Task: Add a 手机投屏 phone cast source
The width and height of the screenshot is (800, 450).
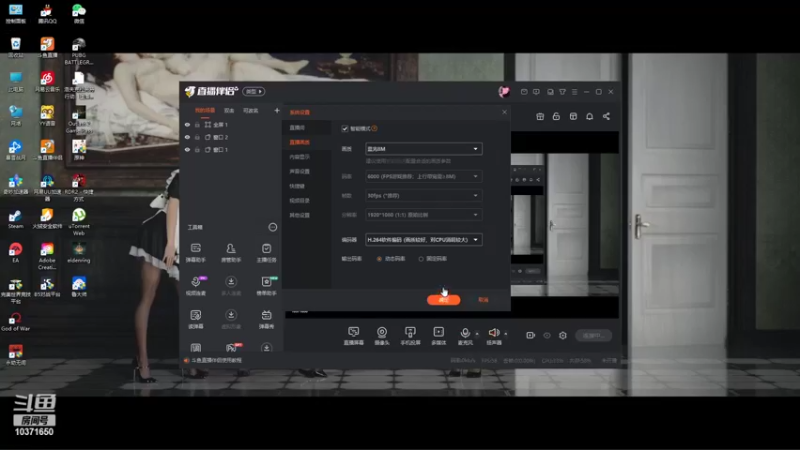Action: pyautogui.click(x=410, y=336)
